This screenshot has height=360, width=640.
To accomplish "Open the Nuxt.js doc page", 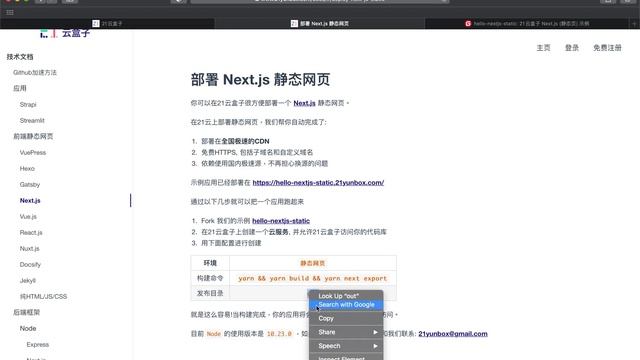I will pyautogui.click(x=29, y=249).
